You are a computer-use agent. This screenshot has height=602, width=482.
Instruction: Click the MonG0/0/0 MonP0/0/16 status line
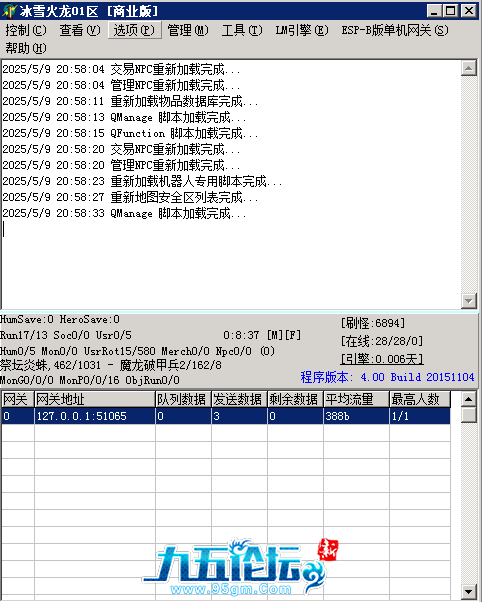coord(90,380)
